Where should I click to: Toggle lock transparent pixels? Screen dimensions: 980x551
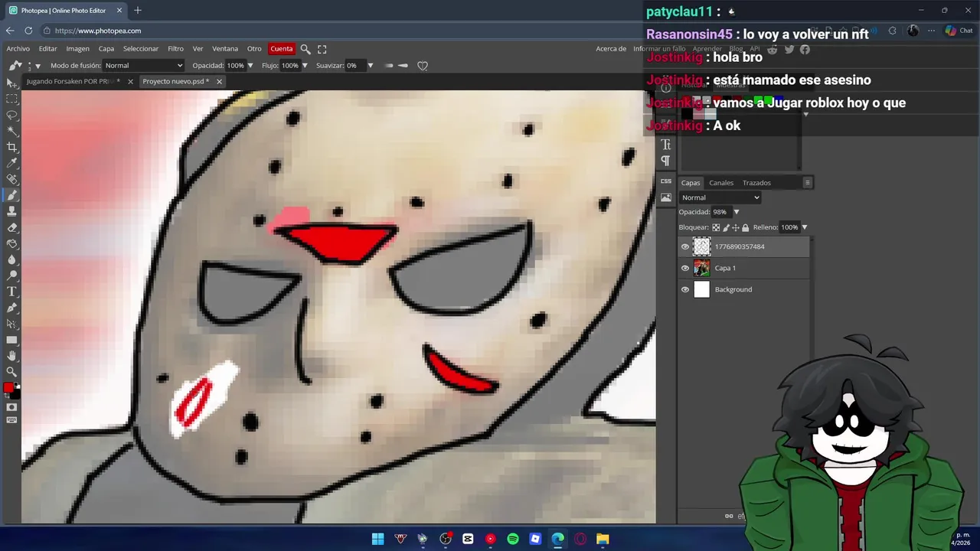pos(716,227)
